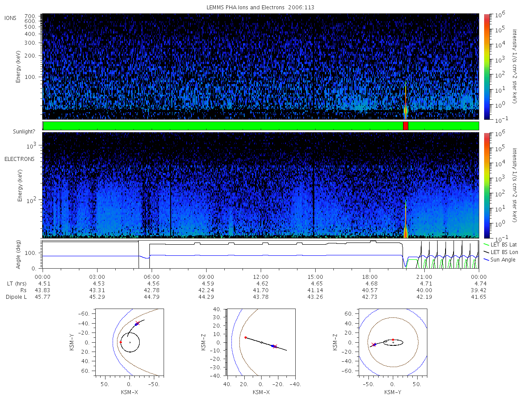
Task: Click the green Sunlight indicator bar
Action: 261,126
